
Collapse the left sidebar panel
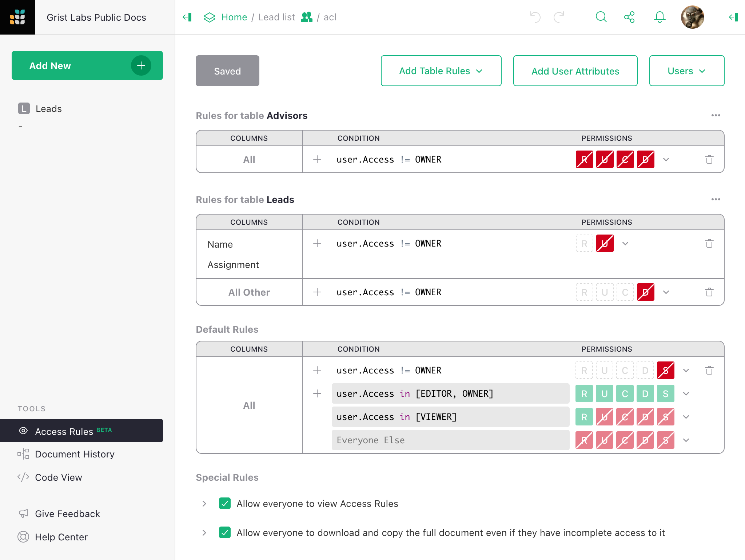click(187, 17)
